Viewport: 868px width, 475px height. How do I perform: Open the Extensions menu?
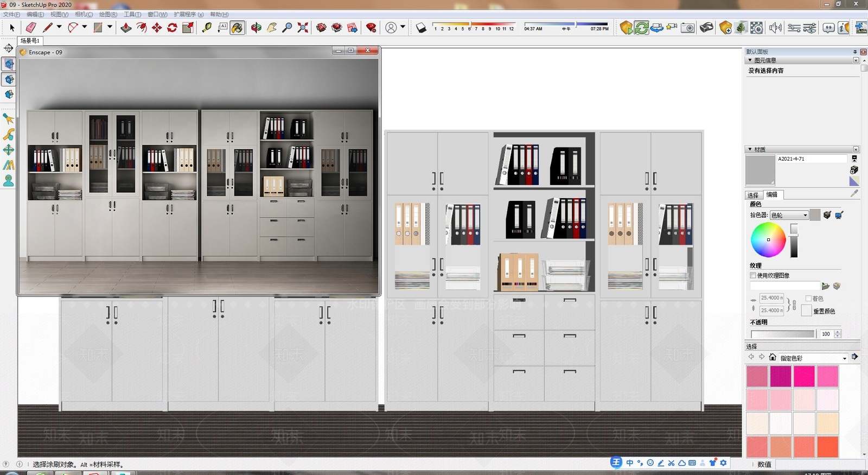point(189,15)
